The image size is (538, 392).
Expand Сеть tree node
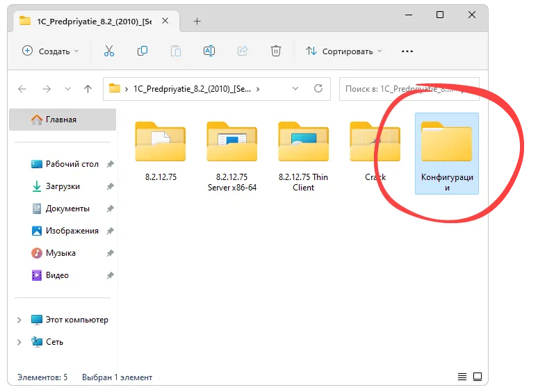point(19,342)
